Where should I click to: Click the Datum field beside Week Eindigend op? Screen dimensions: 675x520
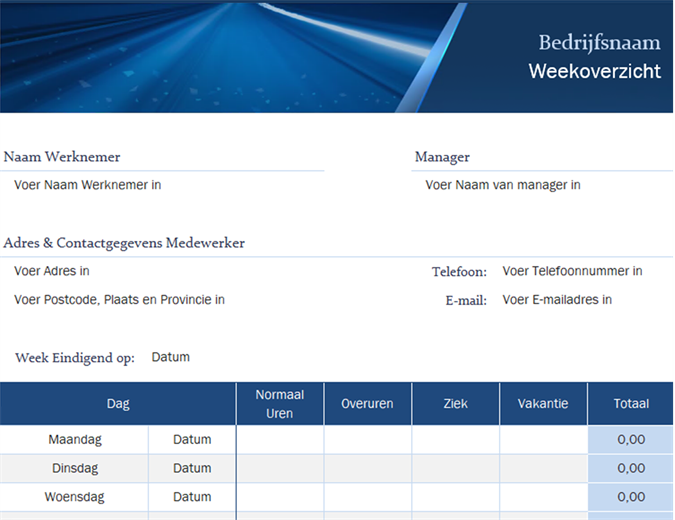(171, 357)
